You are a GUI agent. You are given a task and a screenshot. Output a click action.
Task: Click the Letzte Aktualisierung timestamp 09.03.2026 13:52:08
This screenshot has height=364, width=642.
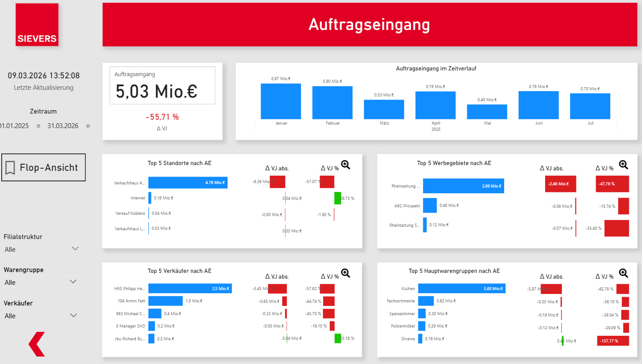point(44,76)
